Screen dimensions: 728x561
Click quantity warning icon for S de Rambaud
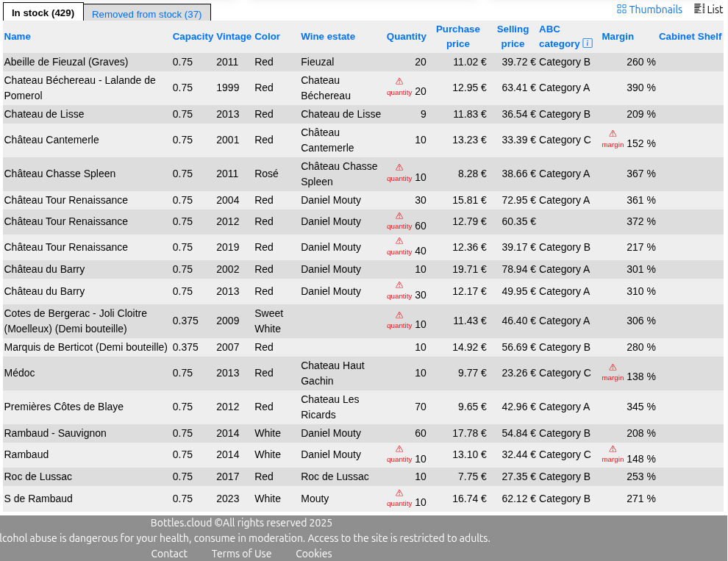click(x=399, y=493)
